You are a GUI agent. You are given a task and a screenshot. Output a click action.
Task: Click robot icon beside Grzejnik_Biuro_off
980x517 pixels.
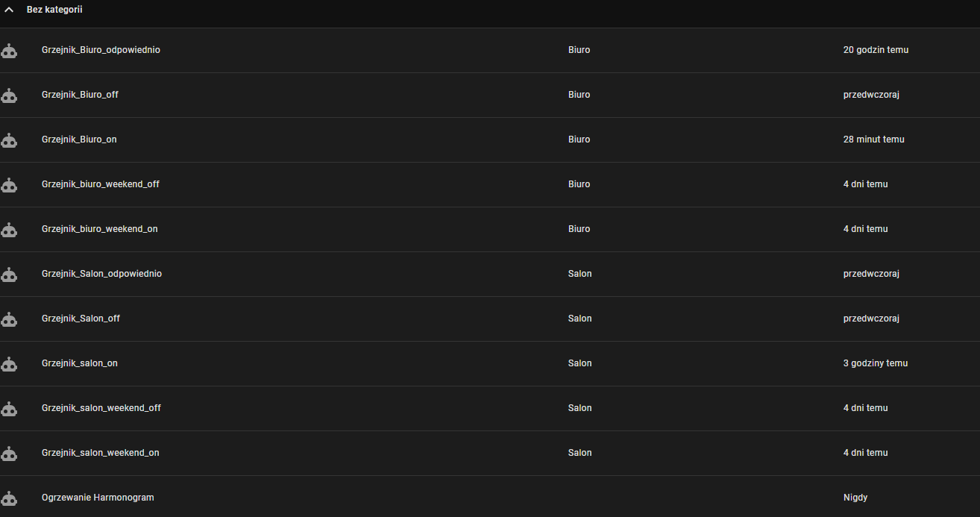click(x=9, y=95)
